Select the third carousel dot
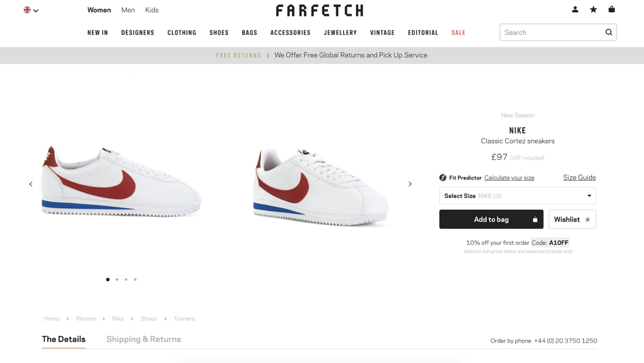Viewport: 644px width, 363px height. point(126,280)
